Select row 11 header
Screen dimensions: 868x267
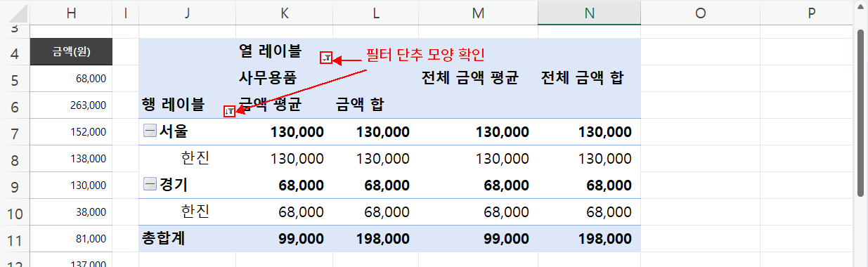[x=15, y=239]
